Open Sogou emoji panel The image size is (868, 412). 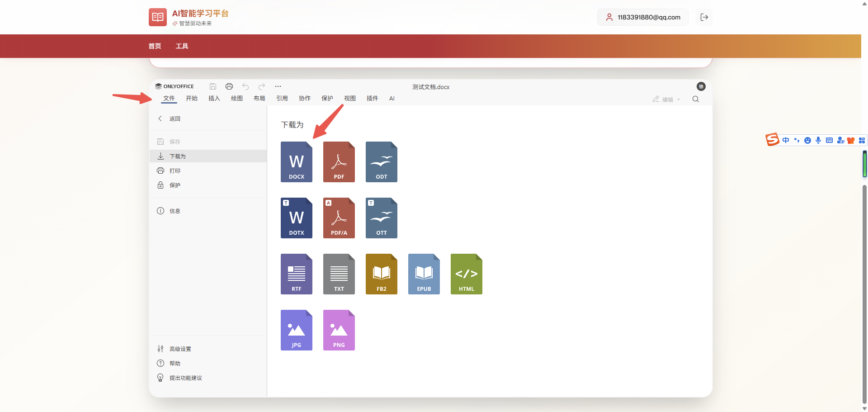[807, 140]
